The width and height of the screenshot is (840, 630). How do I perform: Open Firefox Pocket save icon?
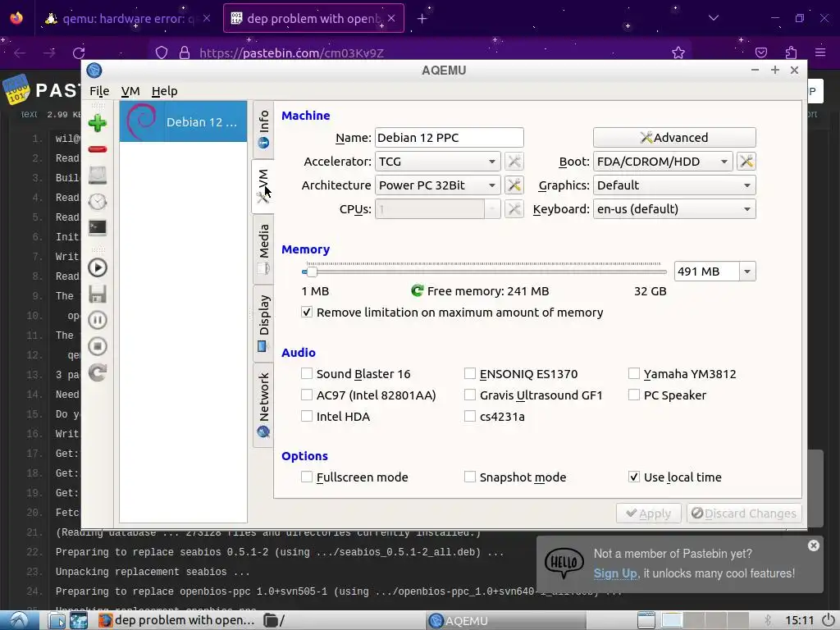[x=761, y=52]
